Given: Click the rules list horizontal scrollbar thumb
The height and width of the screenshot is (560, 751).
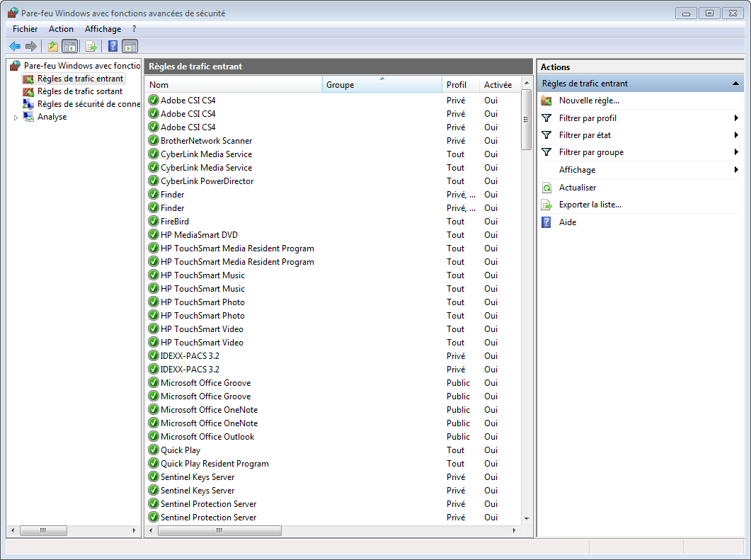Looking at the screenshot, I should (x=219, y=530).
